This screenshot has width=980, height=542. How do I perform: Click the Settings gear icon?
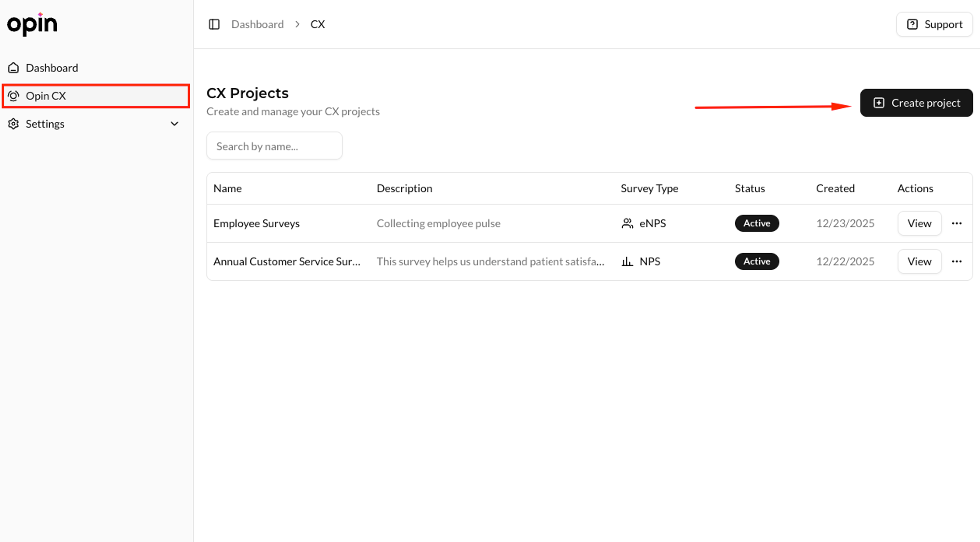tap(13, 124)
